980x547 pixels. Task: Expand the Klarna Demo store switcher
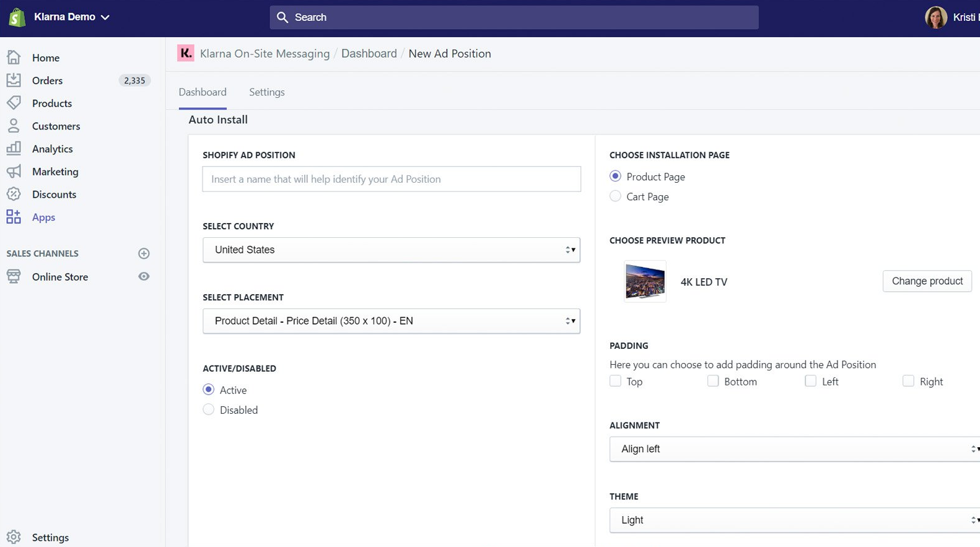pyautogui.click(x=72, y=17)
